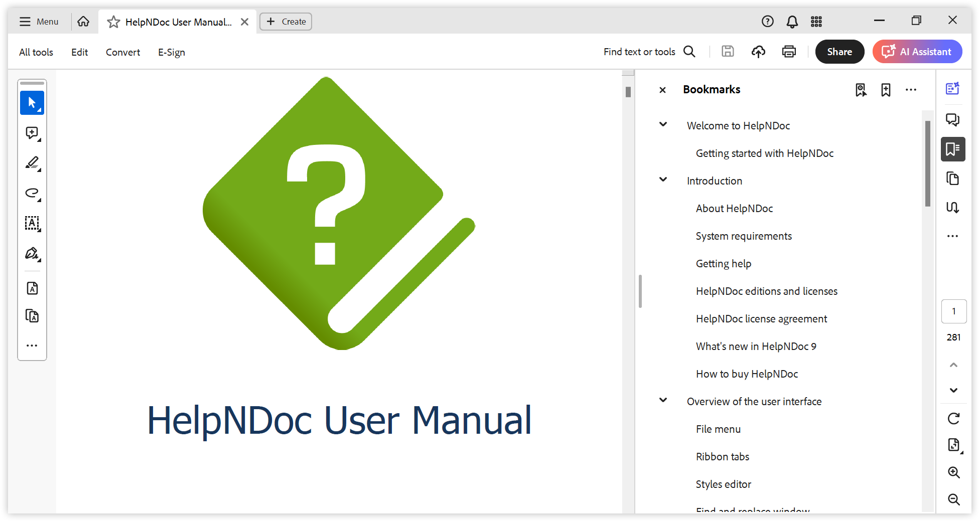Open About HelpNDoc bookmark

pos(734,209)
